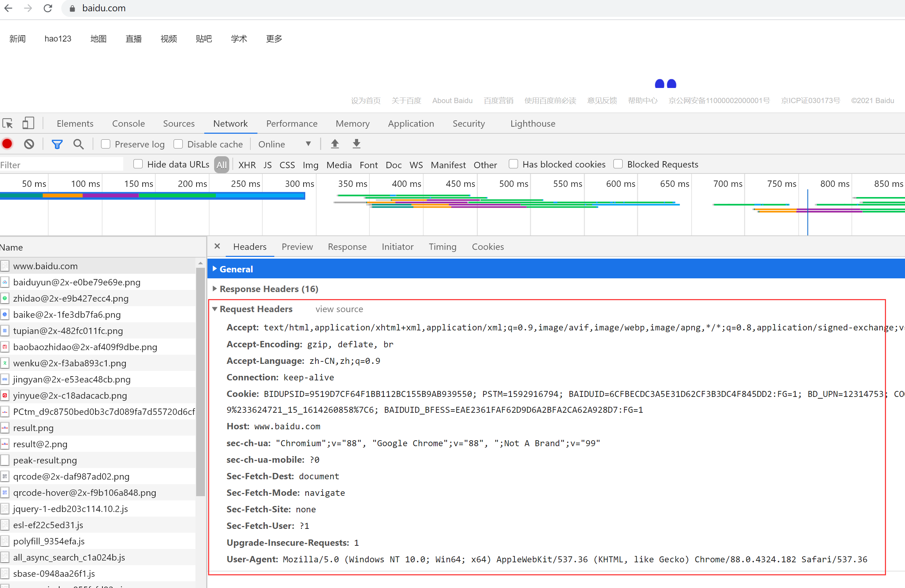Select the baike@2x-1fe3db7fa6.png request
This screenshot has width=905, height=588.
[x=98, y=315]
